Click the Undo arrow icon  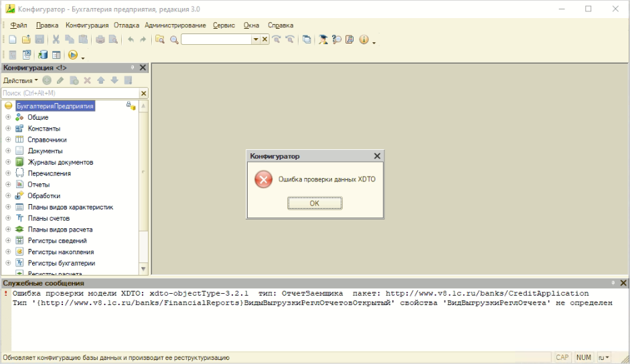point(131,39)
